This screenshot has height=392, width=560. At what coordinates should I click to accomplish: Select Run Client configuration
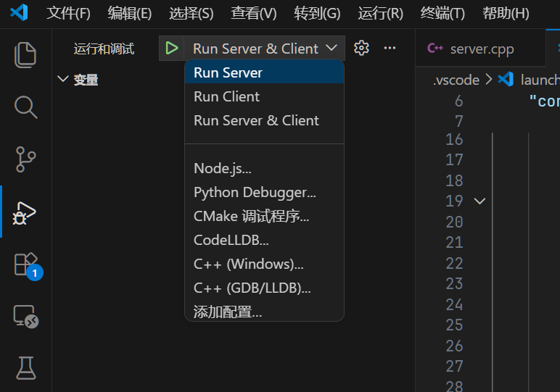264,96
